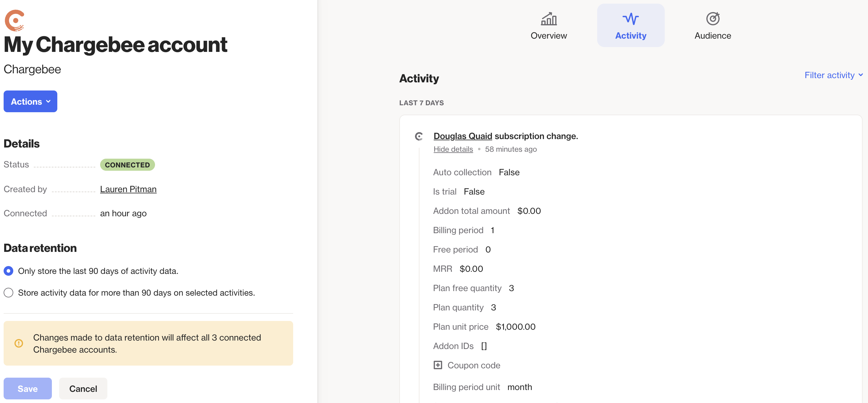Click the 'Plan free quantity 3' row
This screenshot has height=403, width=868.
(474, 288)
